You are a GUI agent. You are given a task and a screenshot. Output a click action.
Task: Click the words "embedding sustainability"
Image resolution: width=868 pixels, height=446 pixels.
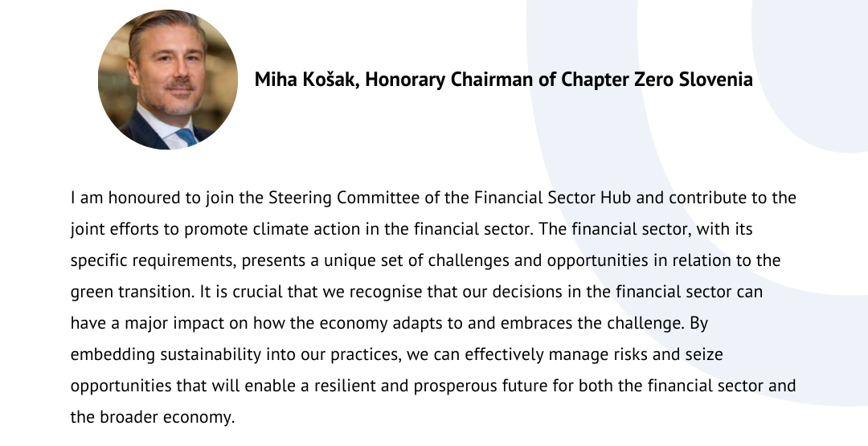(x=166, y=354)
